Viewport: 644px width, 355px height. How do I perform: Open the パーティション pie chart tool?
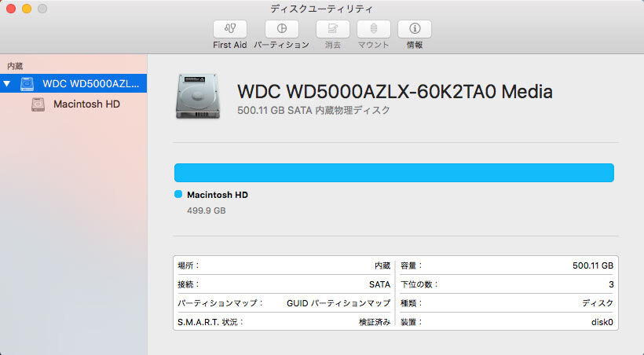click(x=282, y=29)
